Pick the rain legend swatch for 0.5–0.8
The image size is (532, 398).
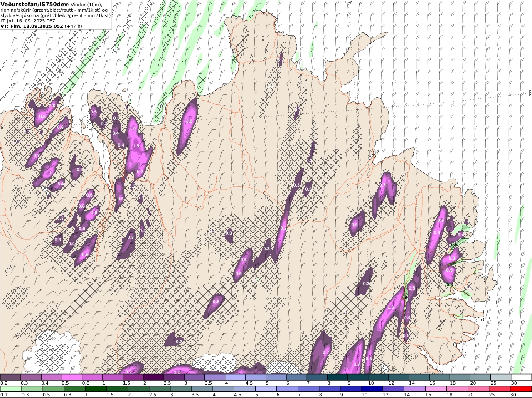click(53, 389)
